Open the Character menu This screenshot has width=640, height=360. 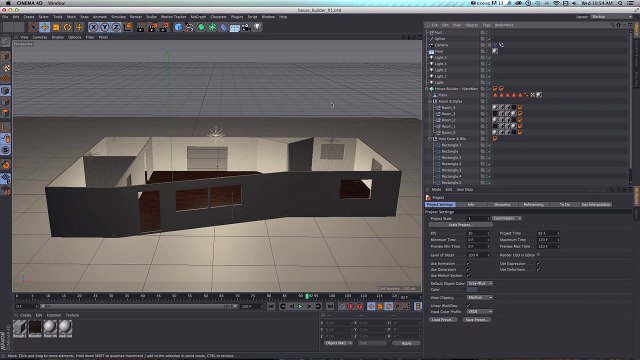click(218, 17)
